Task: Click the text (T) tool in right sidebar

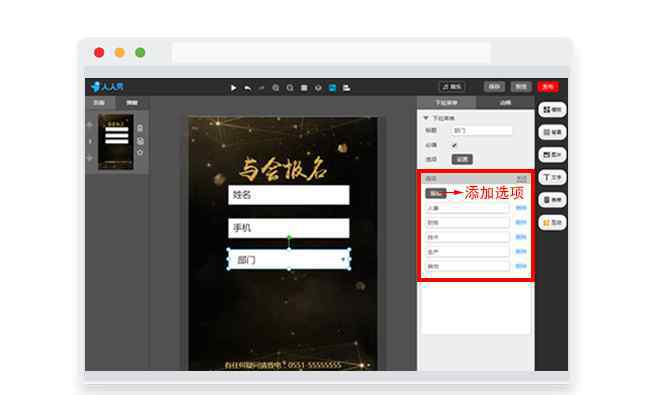Action: tap(552, 177)
